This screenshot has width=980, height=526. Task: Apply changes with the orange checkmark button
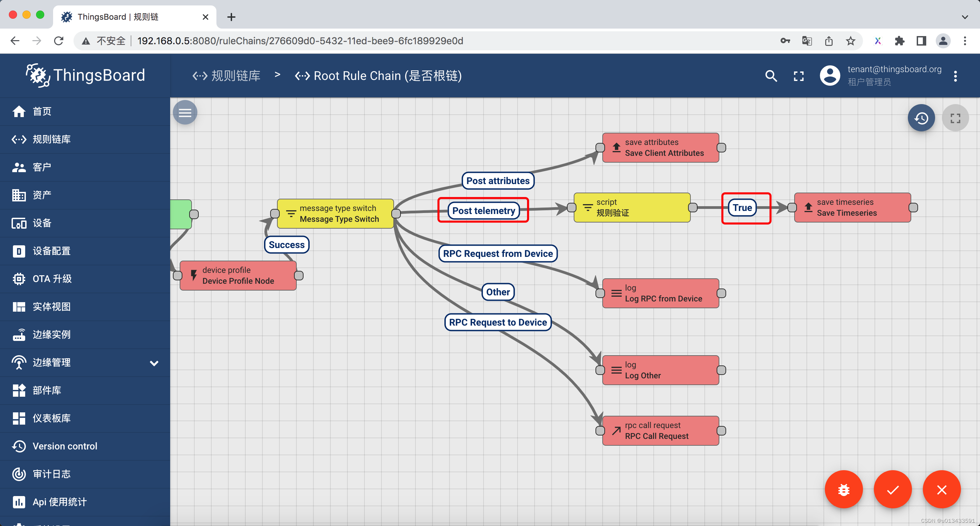(893, 490)
